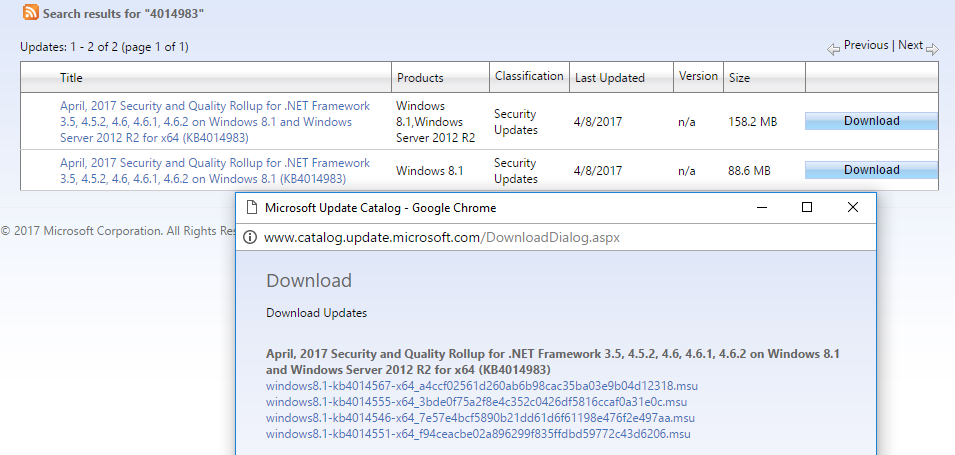Viewport: 955px width, 455px height.
Task: Click the Previous page arrow icon
Action: (834, 50)
